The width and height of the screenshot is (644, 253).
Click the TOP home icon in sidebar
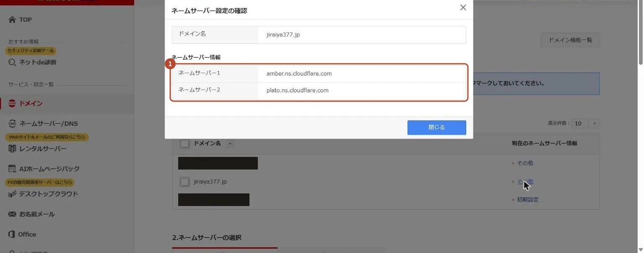[x=12, y=20]
